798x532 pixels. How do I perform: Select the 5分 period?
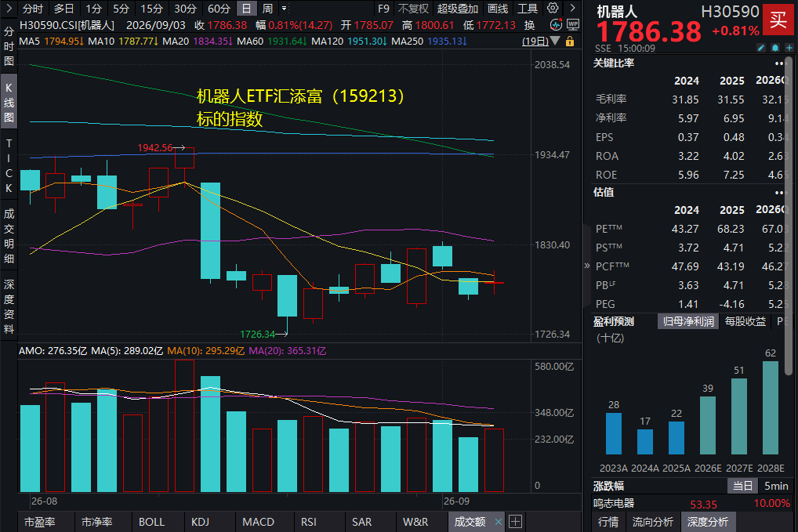click(122, 9)
